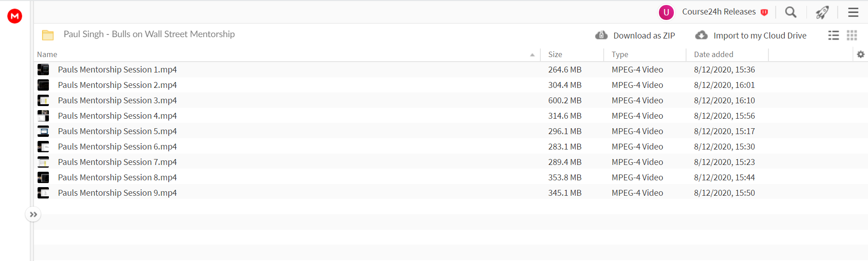Click Course24h Releases account name

pyautogui.click(x=719, y=12)
